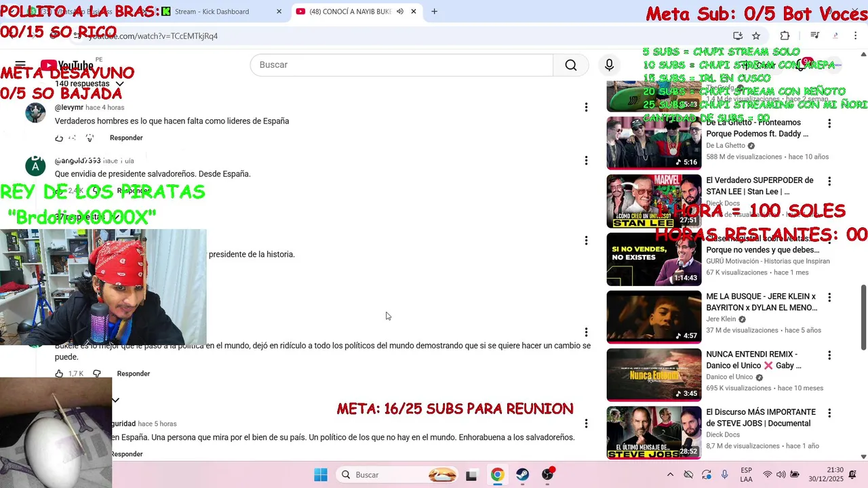Open options menu for @levymr comment
Viewport: 868px width, 488px height.
586,107
